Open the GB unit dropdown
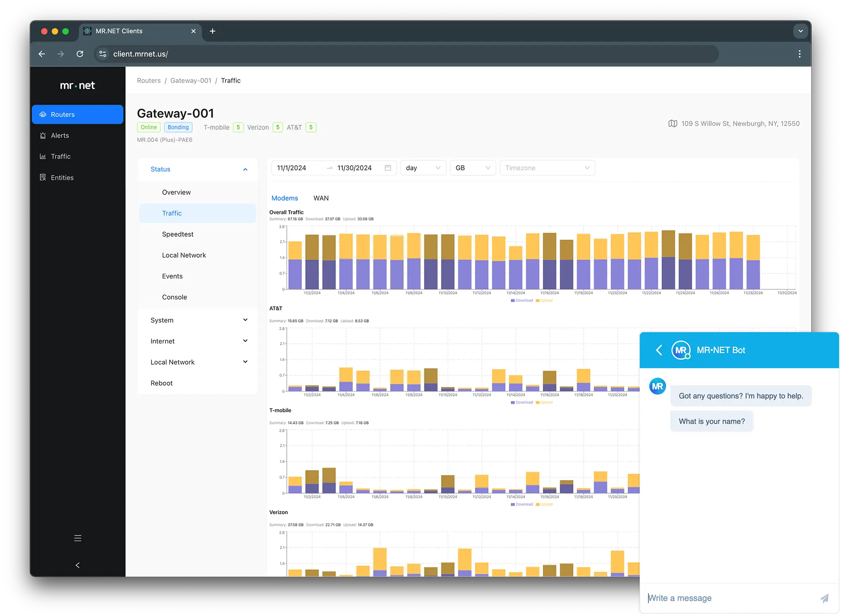 pos(473,168)
